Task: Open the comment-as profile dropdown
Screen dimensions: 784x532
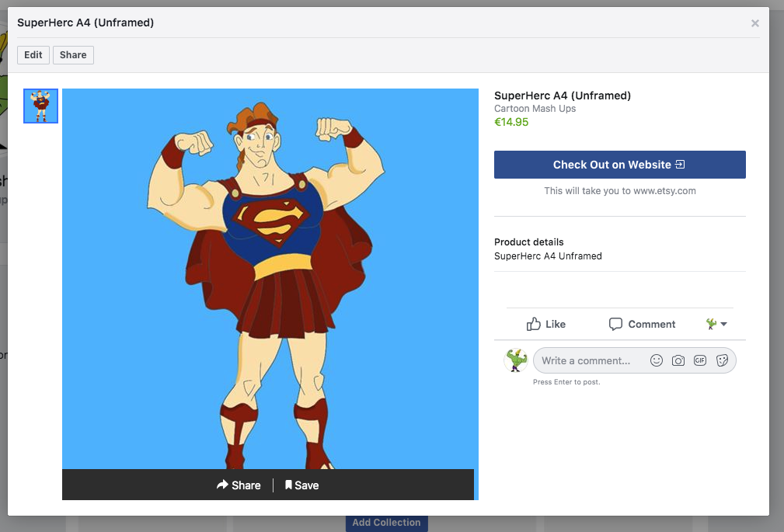Action: coord(716,324)
